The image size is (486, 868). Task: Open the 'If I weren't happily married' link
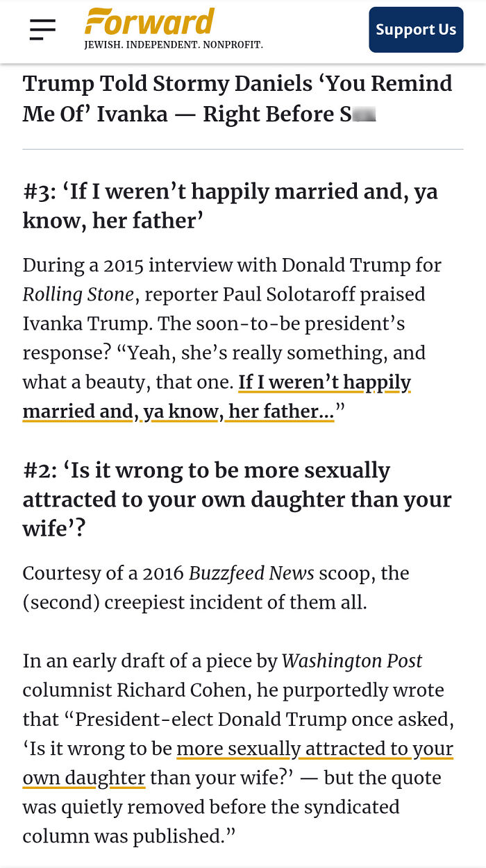pyautogui.click(x=324, y=382)
